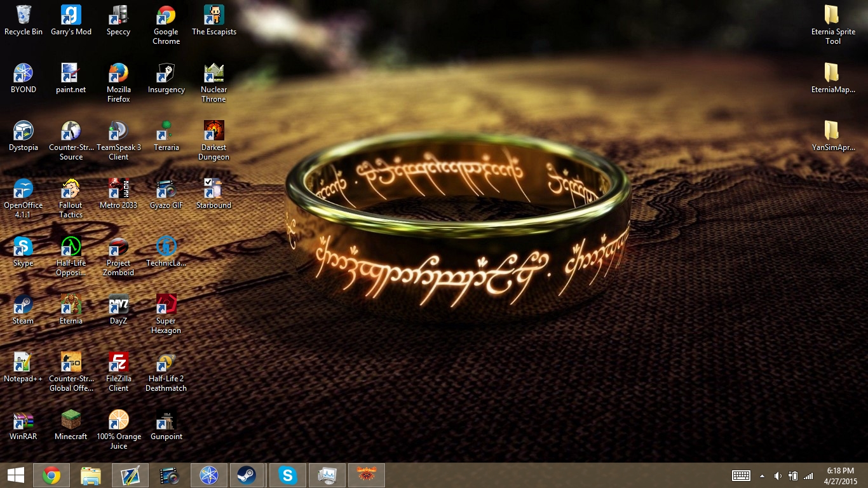Click the pen-on-picture app in the taskbar
Screen dimensions: 868x488
[130, 475]
